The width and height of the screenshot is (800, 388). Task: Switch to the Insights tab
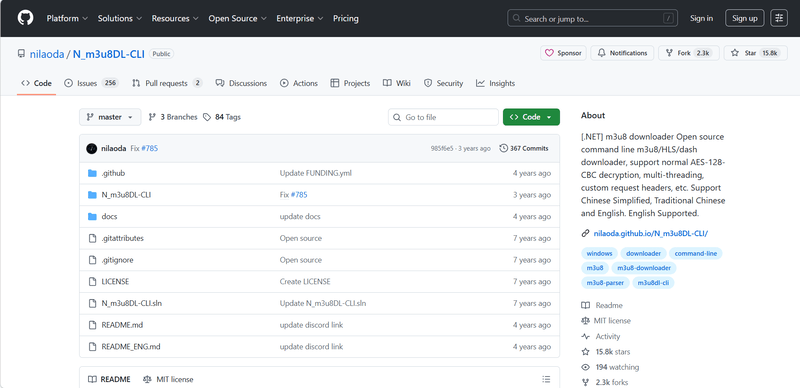click(495, 83)
